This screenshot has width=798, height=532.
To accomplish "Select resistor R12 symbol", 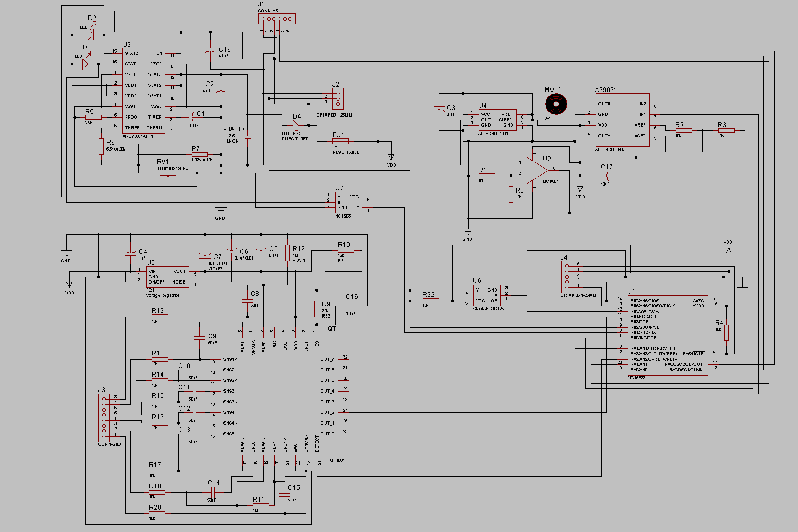I will tap(160, 317).
